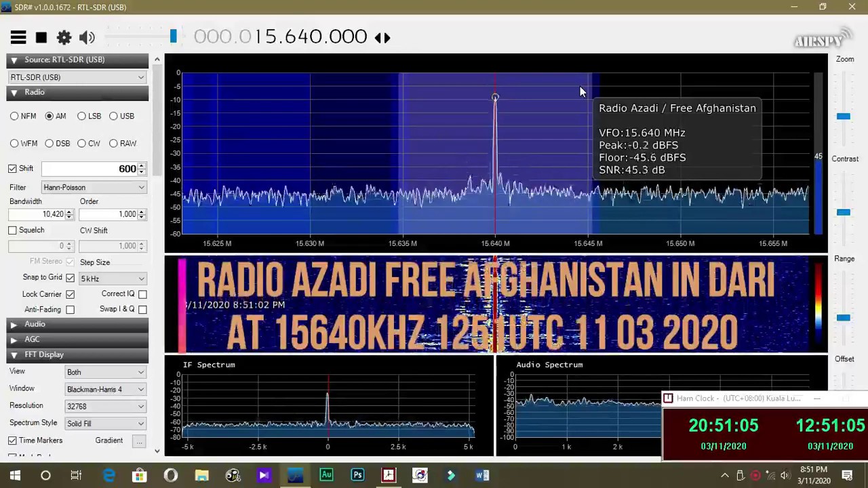The height and width of the screenshot is (488, 868).
Task: Collapse the Radio panel
Action: pos(14,92)
